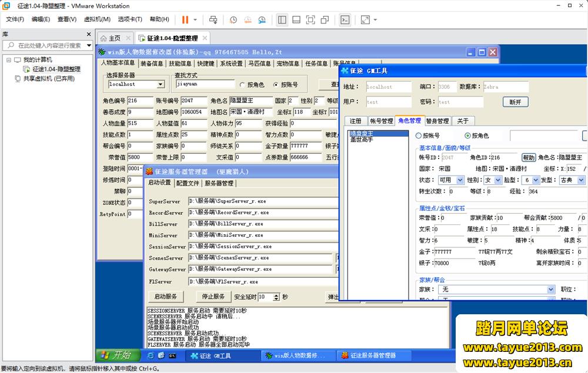588x373 pixels.
Task: Select 盖世高手 in the character list
Action: 362,139
